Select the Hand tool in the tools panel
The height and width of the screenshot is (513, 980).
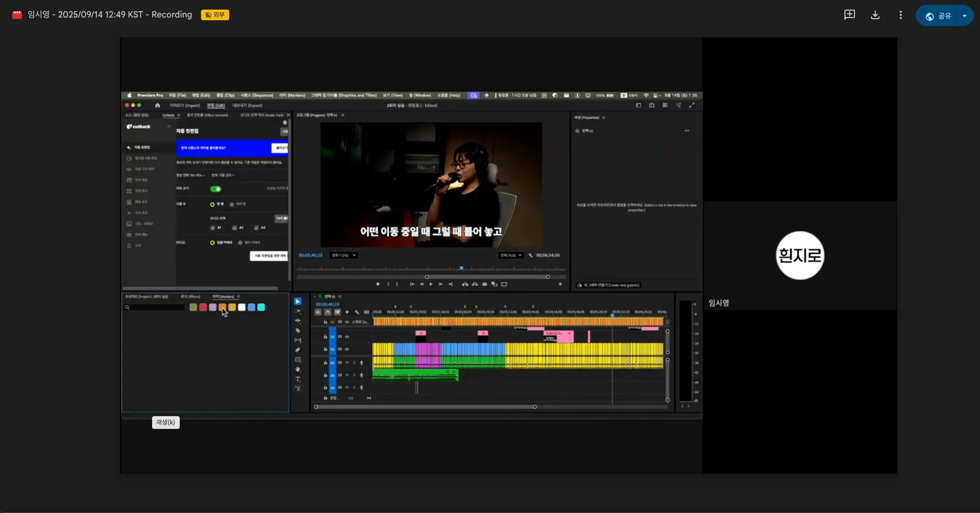coord(298,369)
